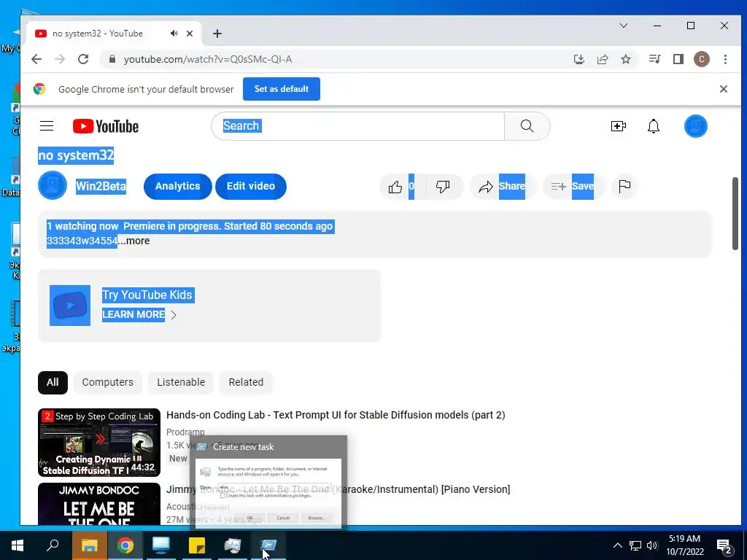Select the Computers filter chip
The height and width of the screenshot is (560, 747).
[108, 382]
